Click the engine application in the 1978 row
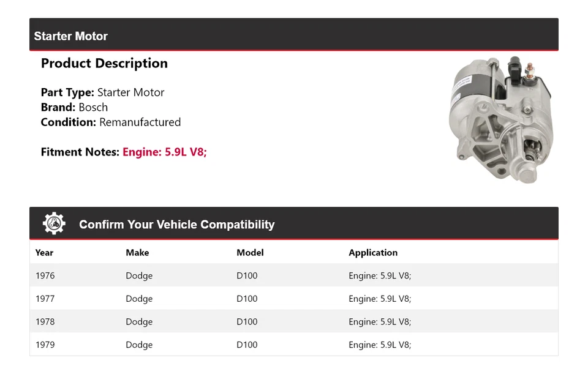This screenshot has height=374, width=588. tap(380, 322)
